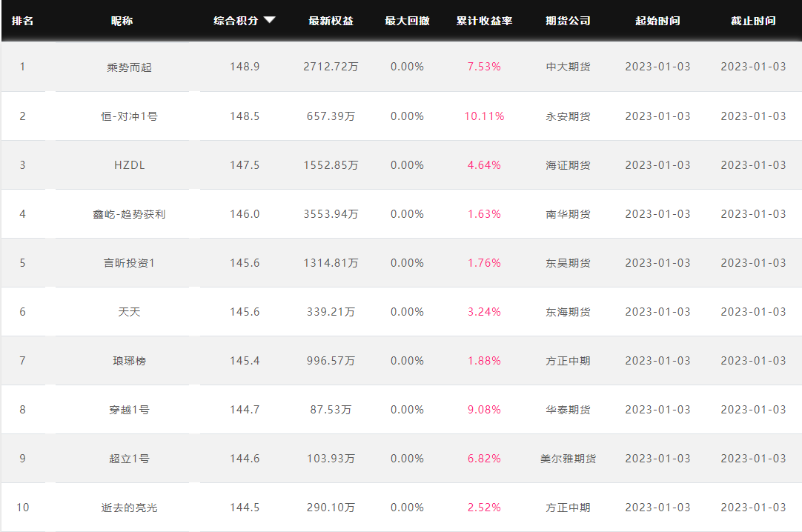Click the 昵称 column header
The image size is (802, 532).
(x=122, y=21)
